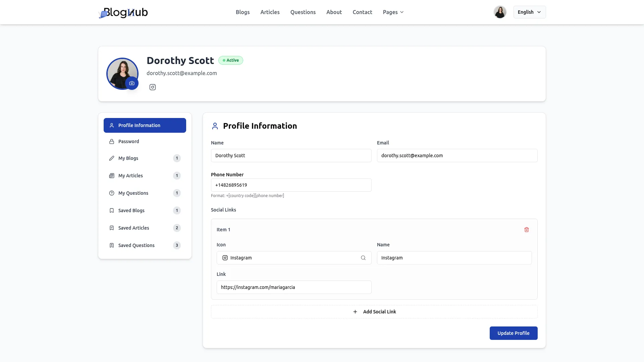Navigate to Articles in top menu

tap(270, 12)
